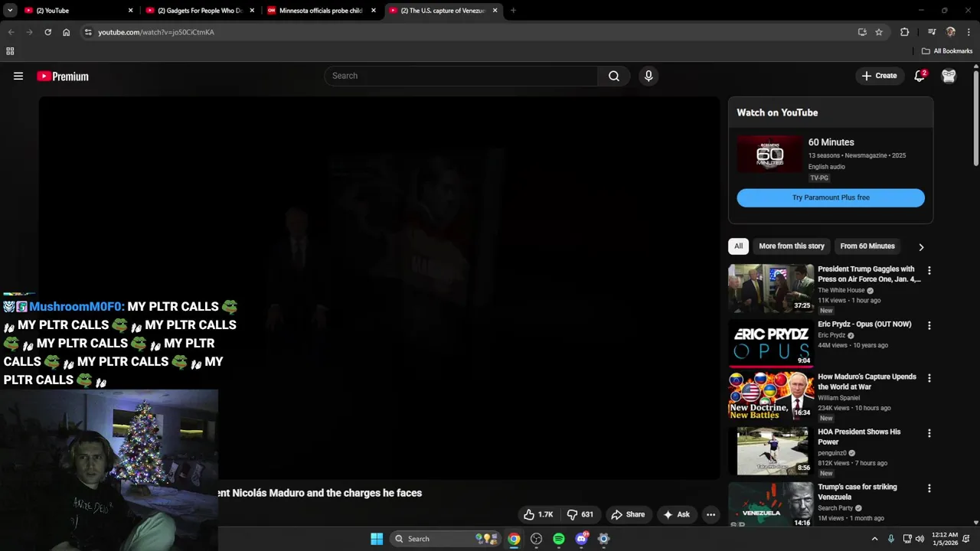The height and width of the screenshot is (551, 980).
Task: Click the Ask button
Action: (676, 514)
